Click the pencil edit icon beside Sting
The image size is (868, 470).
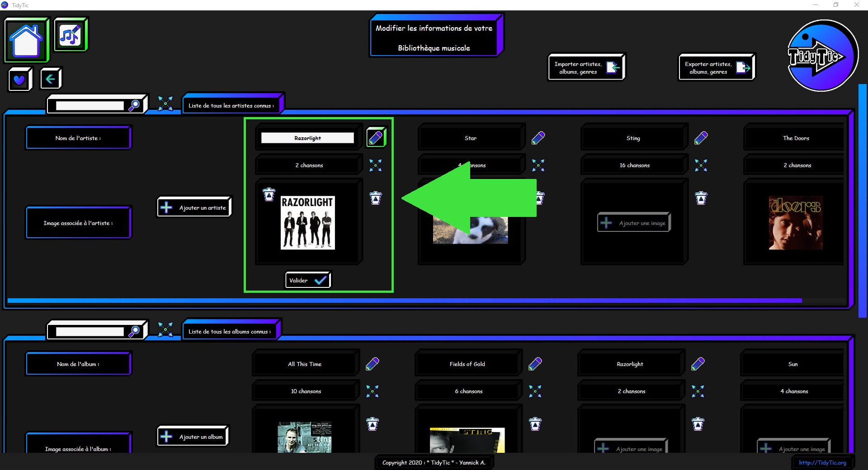[x=701, y=138]
